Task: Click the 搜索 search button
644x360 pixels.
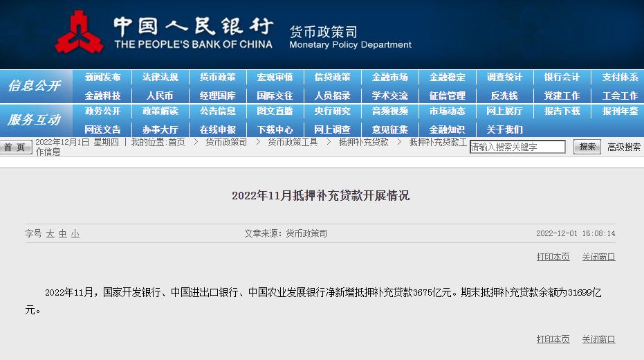Action: point(587,147)
